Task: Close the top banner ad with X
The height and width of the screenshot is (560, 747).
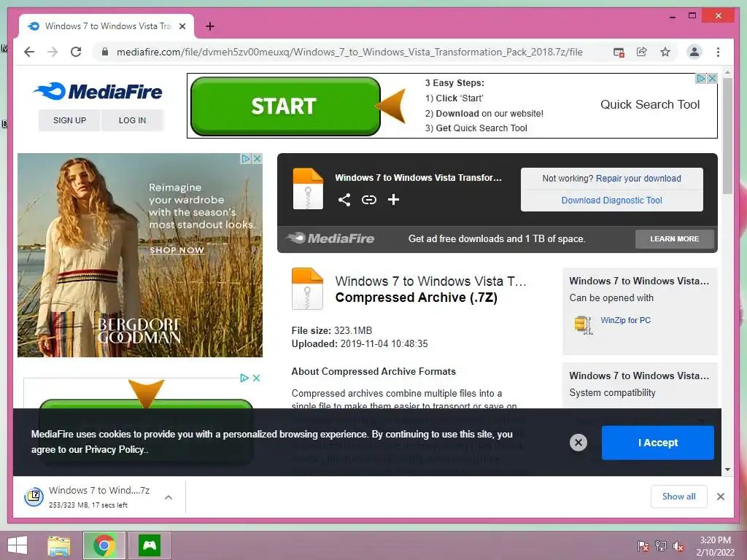Action: pos(712,78)
